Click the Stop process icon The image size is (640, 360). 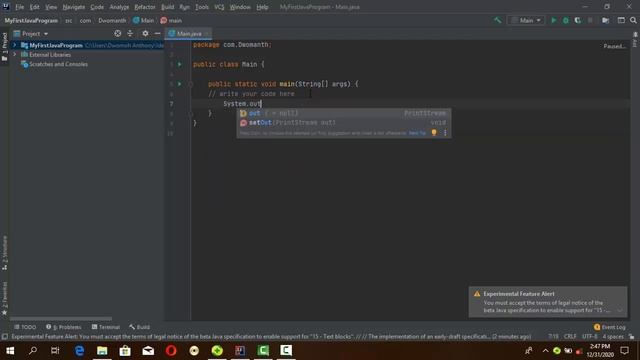(x=590, y=20)
